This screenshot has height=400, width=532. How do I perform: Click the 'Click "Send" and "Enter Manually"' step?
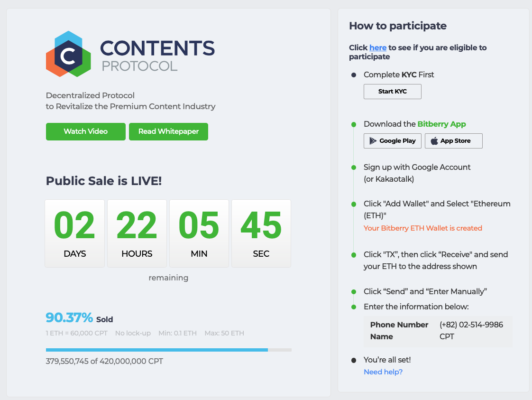pos(425,292)
